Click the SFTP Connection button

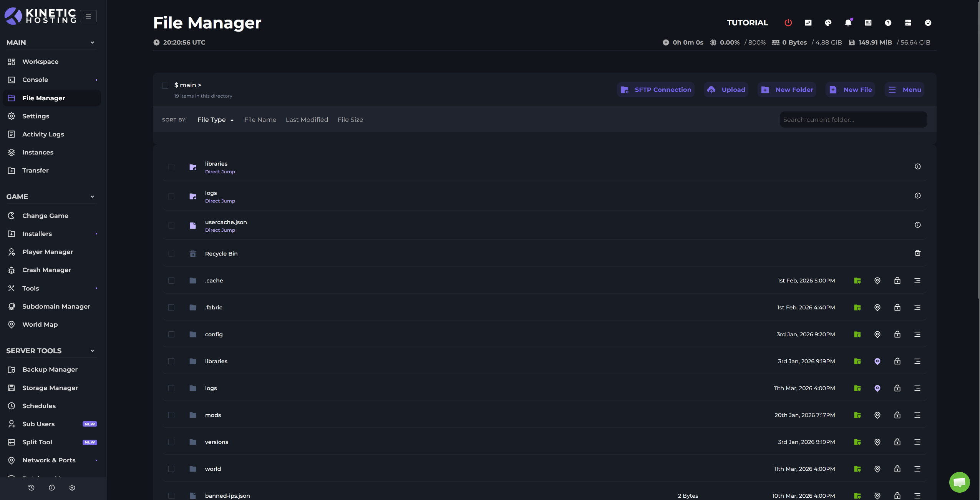click(x=656, y=90)
